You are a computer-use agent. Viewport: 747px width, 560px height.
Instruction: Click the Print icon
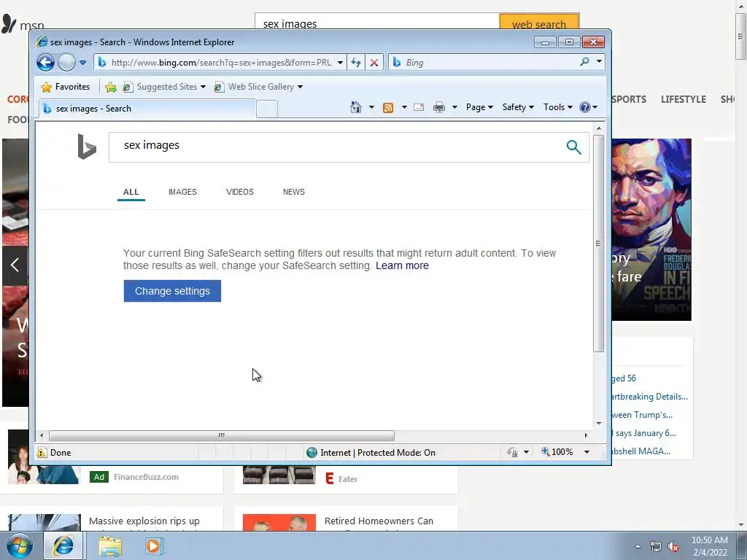[438, 107]
